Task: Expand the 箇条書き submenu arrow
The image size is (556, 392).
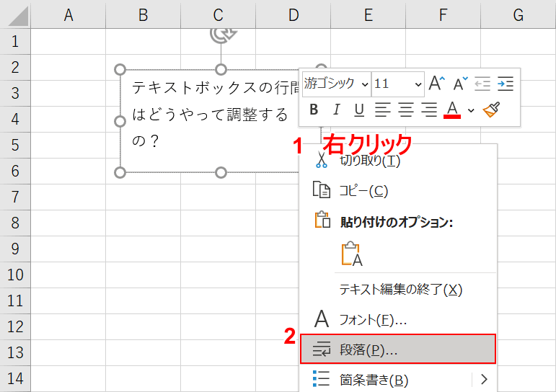Action: coord(484,379)
